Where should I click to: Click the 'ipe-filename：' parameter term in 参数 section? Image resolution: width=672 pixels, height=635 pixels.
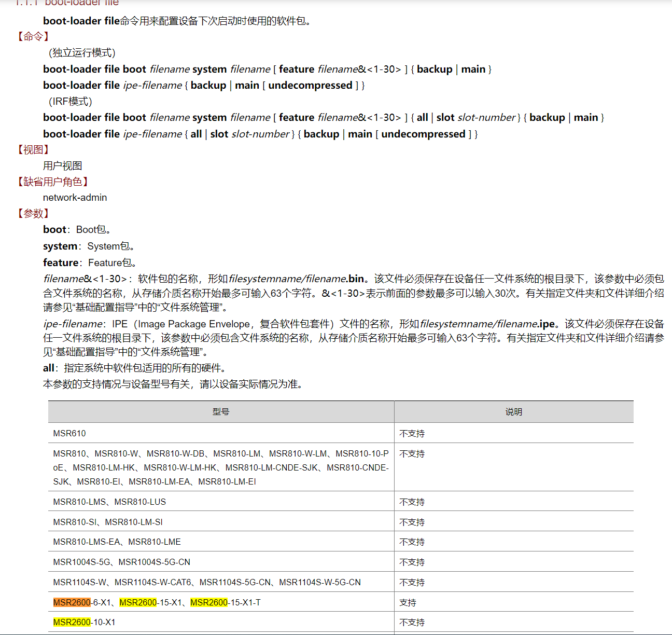pyautogui.click(x=75, y=324)
